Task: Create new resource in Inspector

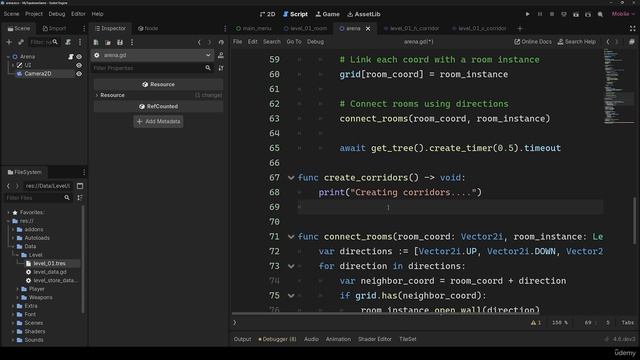Action: 96,42
